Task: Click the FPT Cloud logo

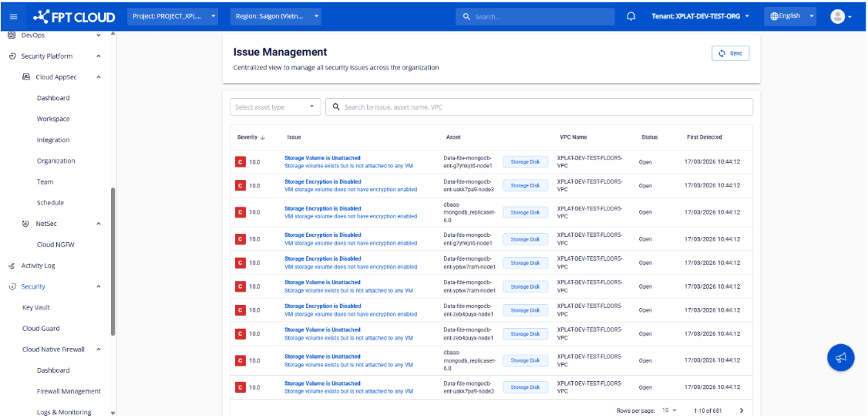Action: (x=75, y=16)
